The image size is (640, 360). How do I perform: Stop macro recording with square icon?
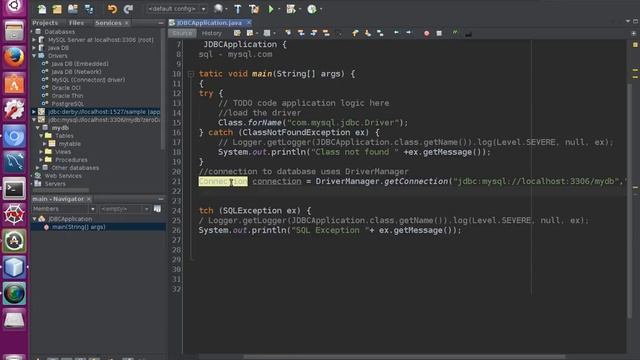click(x=439, y=33)
